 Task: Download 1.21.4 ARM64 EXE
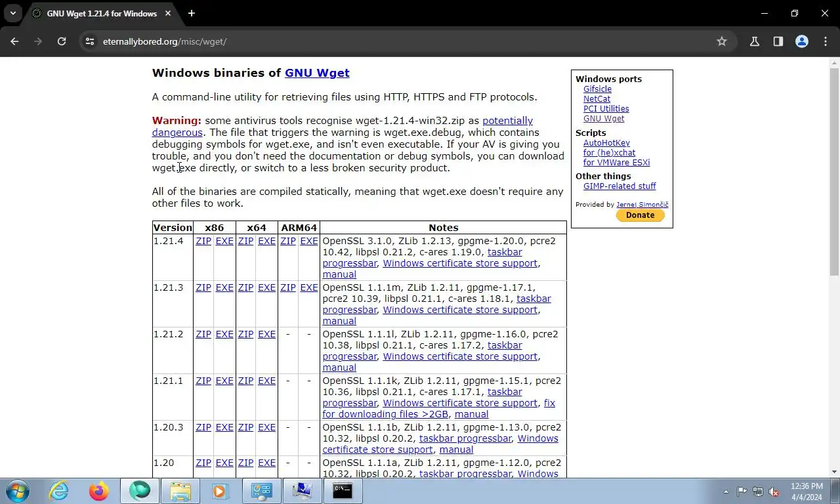(x=308, y=241)
